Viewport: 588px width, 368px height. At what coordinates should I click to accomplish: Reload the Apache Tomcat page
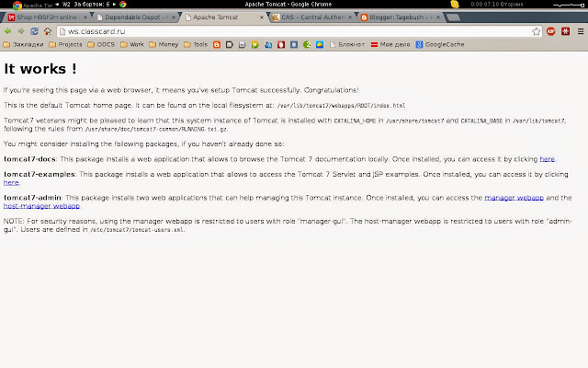coord(34,31)
